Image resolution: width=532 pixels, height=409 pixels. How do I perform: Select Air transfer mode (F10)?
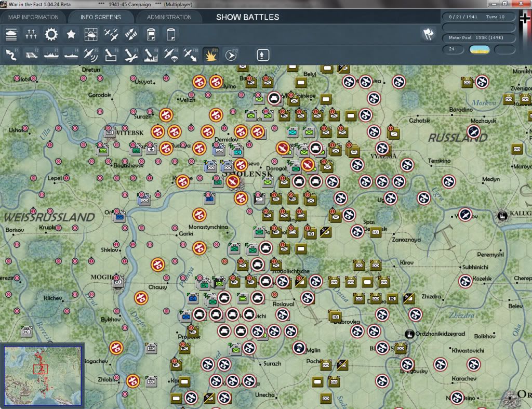[x=190, y=55]
